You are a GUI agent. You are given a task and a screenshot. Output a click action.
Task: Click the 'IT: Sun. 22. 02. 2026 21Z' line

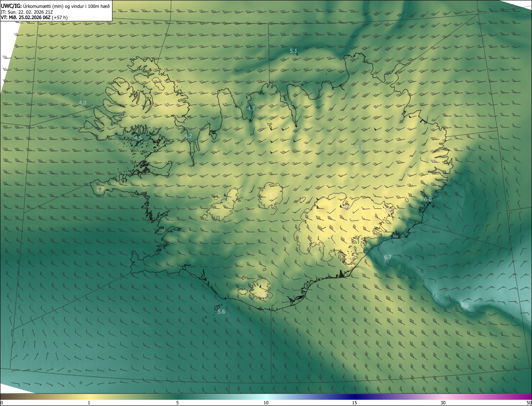tap(27, 12)
